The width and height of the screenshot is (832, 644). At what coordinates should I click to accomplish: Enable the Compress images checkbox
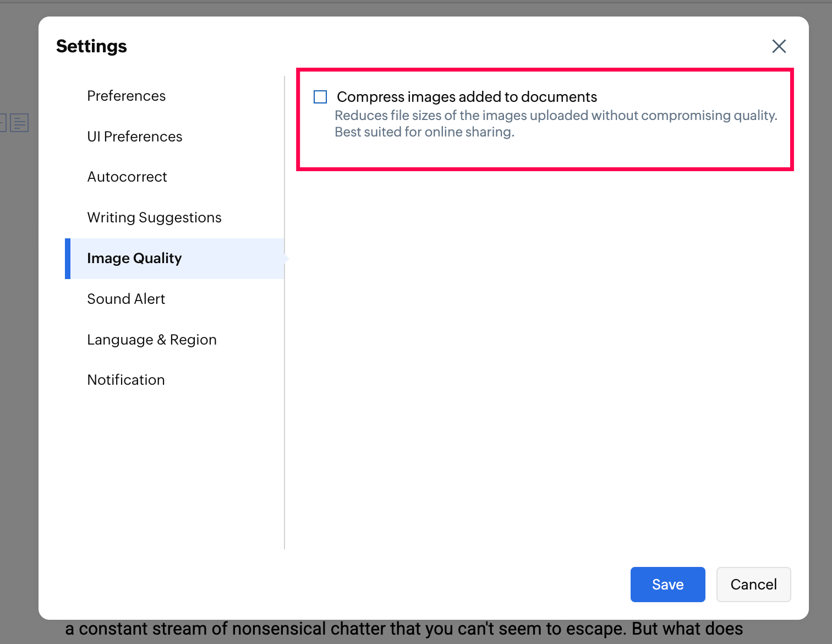(320, 97)
